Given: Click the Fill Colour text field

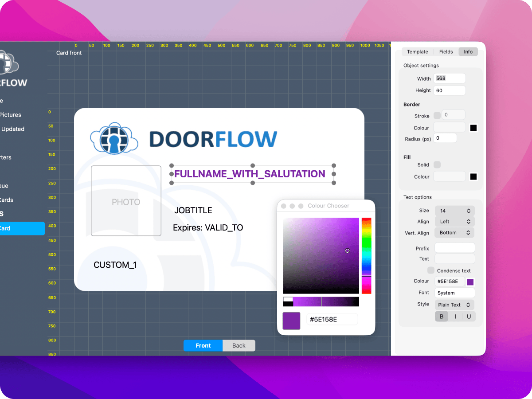Looking at the screenshot, I should click(450, 176).
